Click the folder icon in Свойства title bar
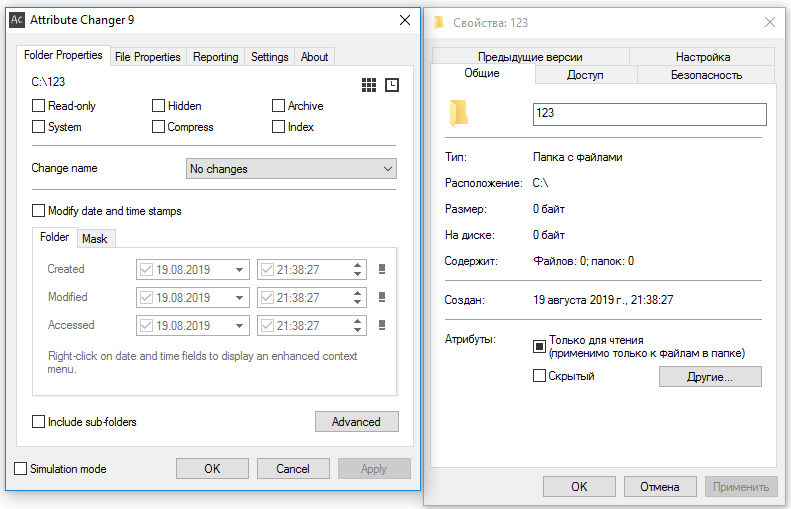Viewport: 791px width, 509px height. [439, 22]
